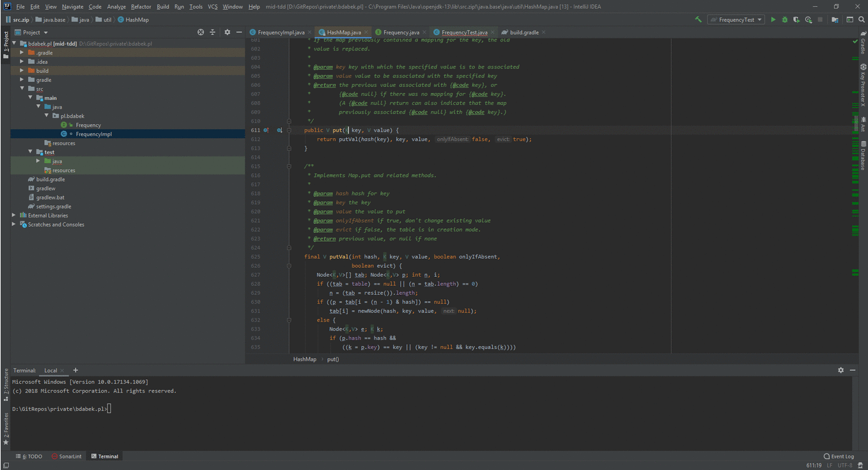Click HashMap breadcrumb in navigation bar

(x=134, y=20)
